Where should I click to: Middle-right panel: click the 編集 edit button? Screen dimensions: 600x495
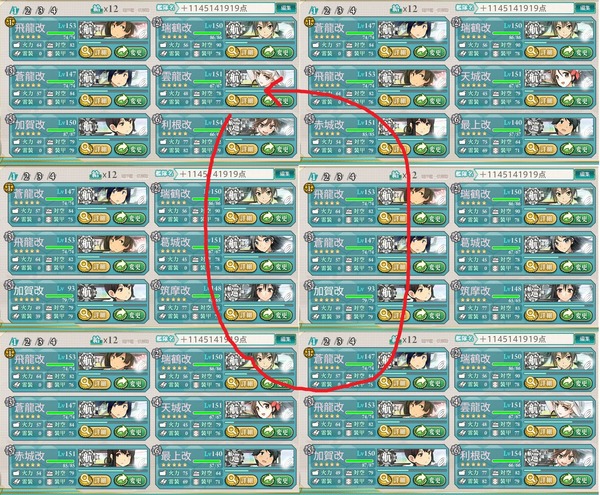point(585,174)
